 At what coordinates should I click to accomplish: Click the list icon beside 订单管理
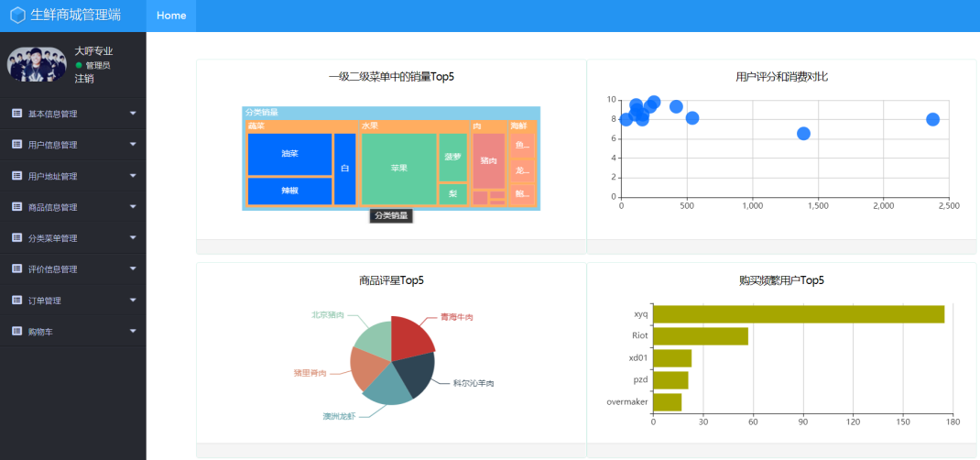(x=16, y=301)
